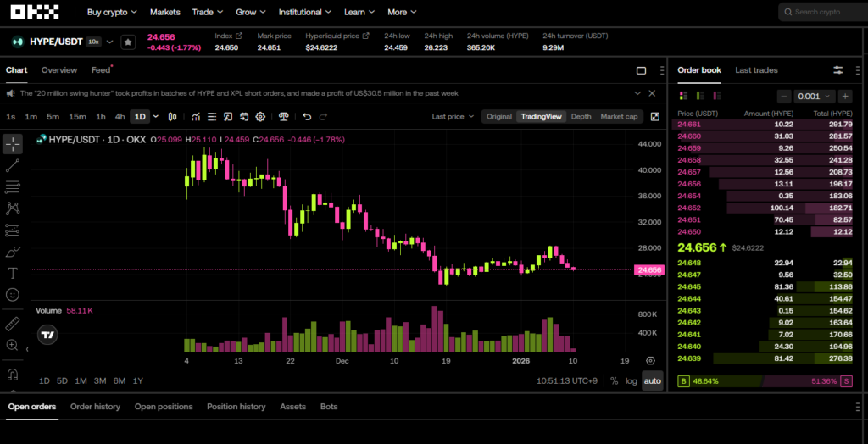Expand the news announcement banner
This screenshot has width=868, height=444.
point(638,93)
